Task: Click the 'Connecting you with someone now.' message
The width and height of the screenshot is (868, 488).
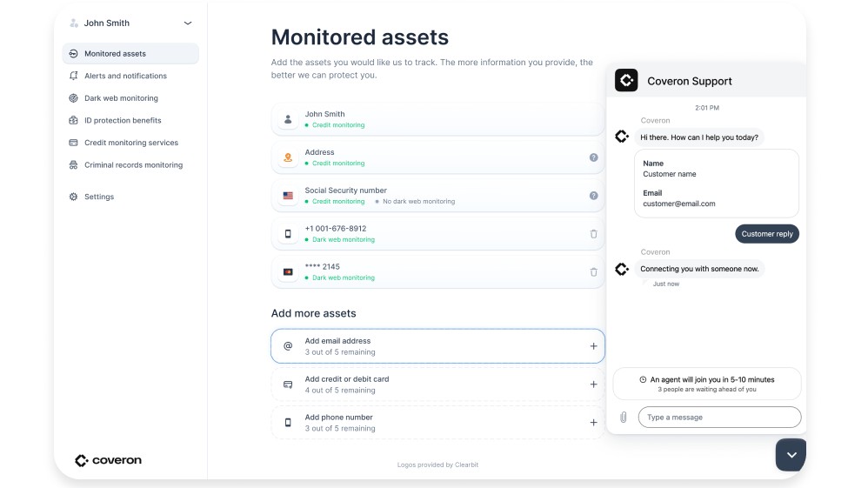Action: pos(699,269)
